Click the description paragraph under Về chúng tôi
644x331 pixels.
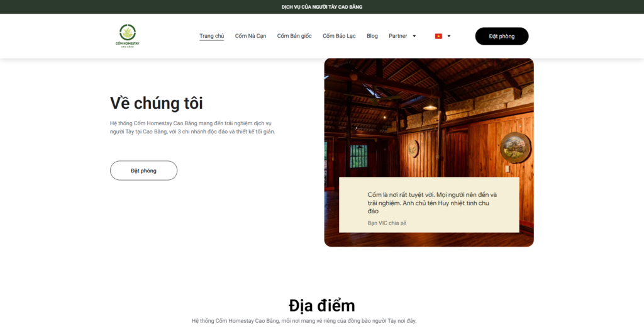pyautogui.click(x=192, y=128)
